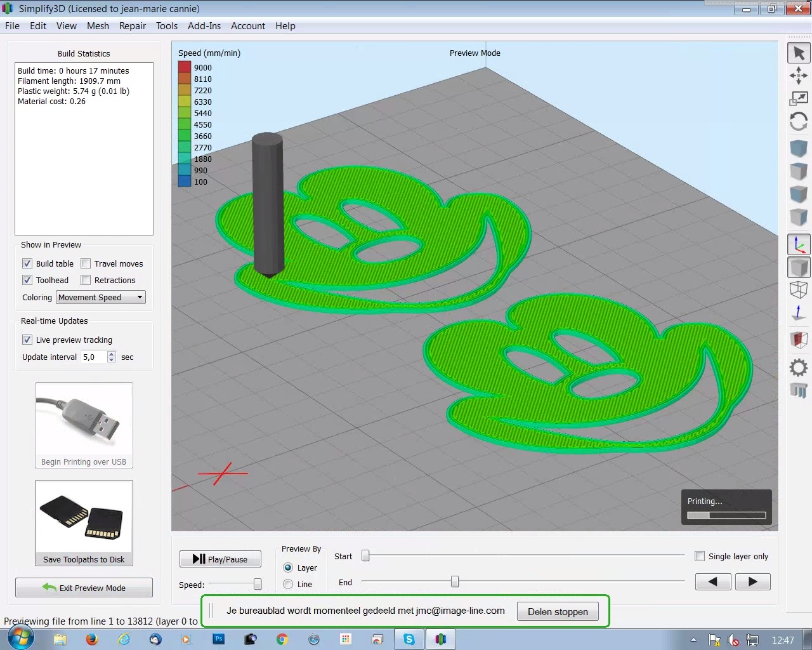Open the Add-Ins menu
The width and height of the screenshot is (812, 650).
(x=204, y=26)
